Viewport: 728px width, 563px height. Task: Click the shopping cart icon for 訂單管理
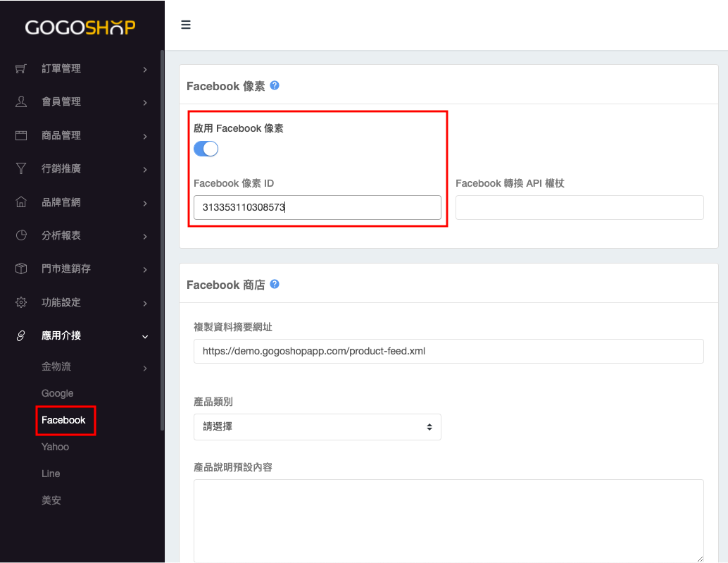[x=21, y=69]
